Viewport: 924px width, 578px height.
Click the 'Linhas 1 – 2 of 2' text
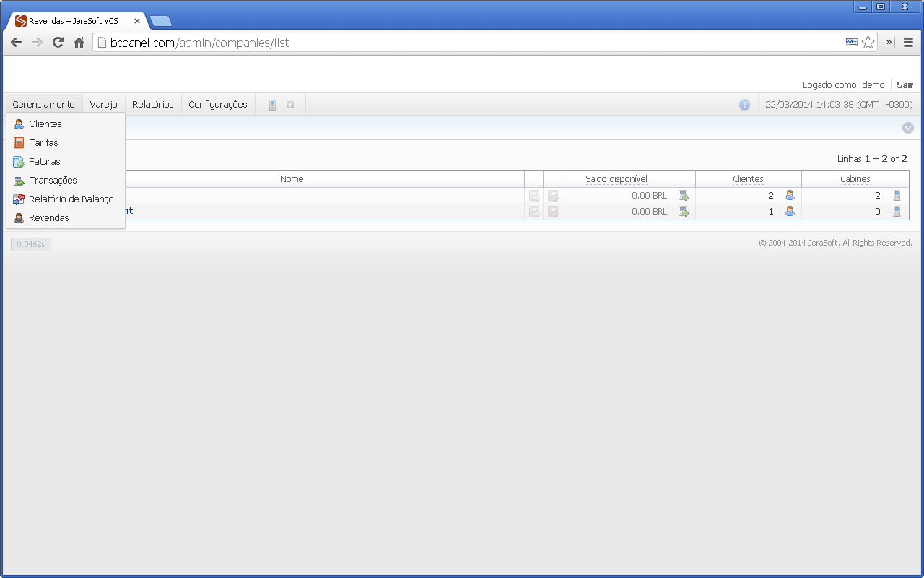872,158
